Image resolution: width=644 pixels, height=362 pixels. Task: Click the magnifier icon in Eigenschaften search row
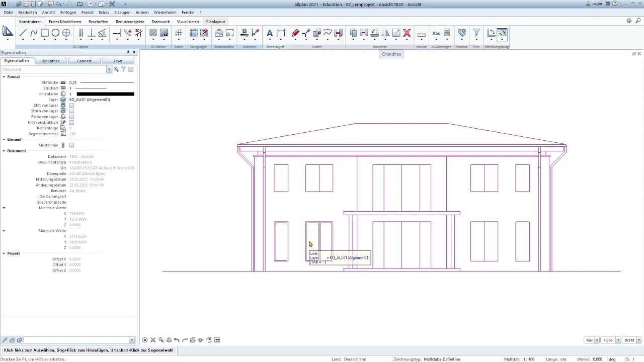pos(116,69)
